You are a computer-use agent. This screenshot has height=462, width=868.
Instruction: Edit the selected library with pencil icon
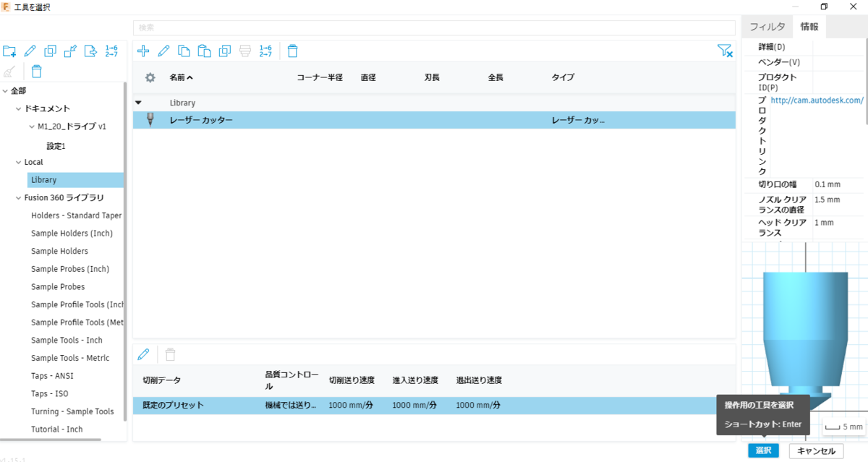[x=30, y=51]
